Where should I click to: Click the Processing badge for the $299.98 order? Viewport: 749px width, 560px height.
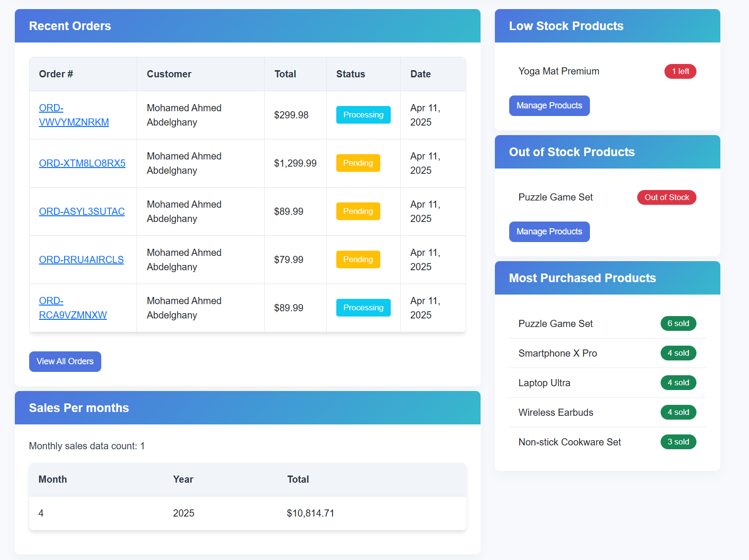click(363, 115)
